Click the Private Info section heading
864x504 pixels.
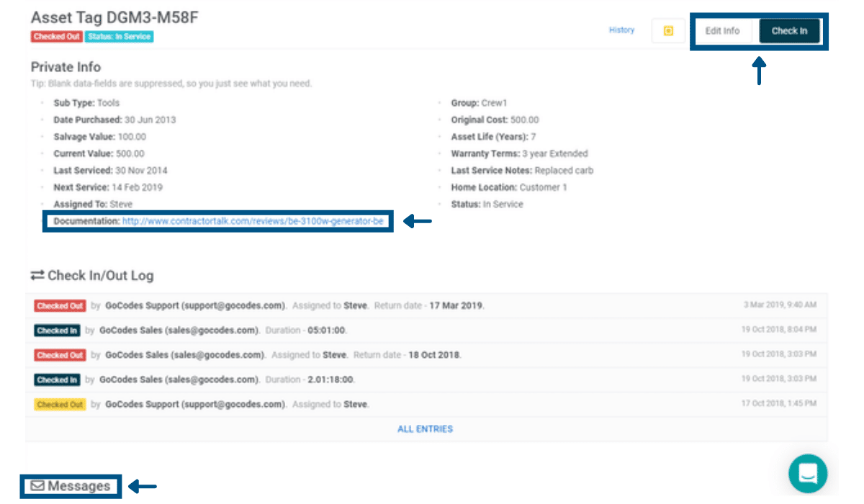66,67
